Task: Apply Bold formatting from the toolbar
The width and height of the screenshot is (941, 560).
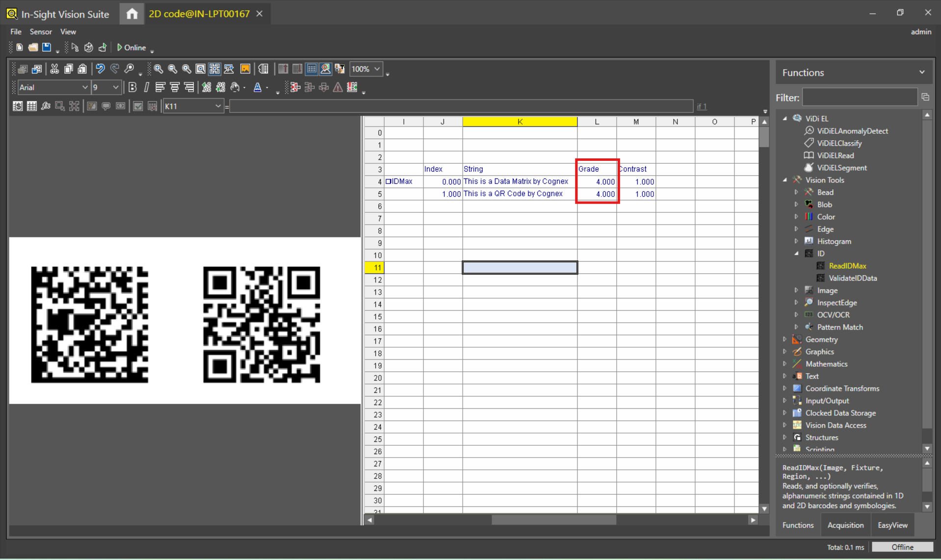Action: [133, 87]
